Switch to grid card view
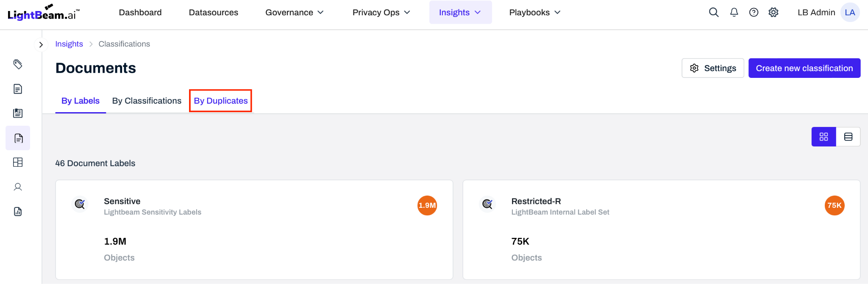This screenshot has width=868, height=284. click(x=823, y=137)
